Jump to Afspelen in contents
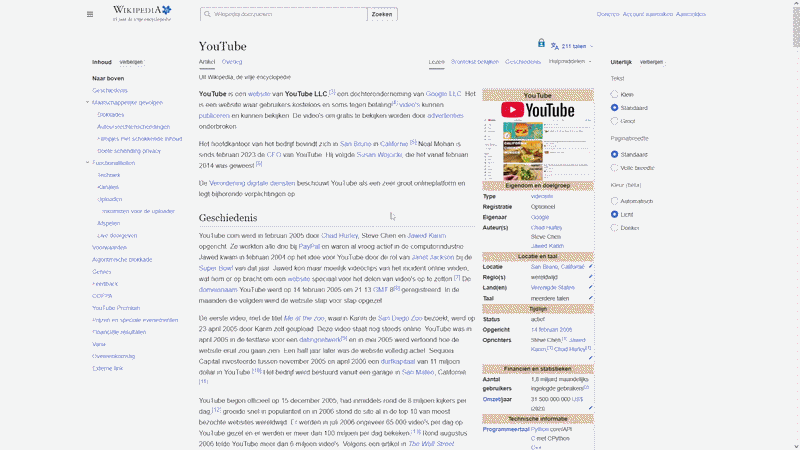800x450 pixels. (x=109, y=223)
